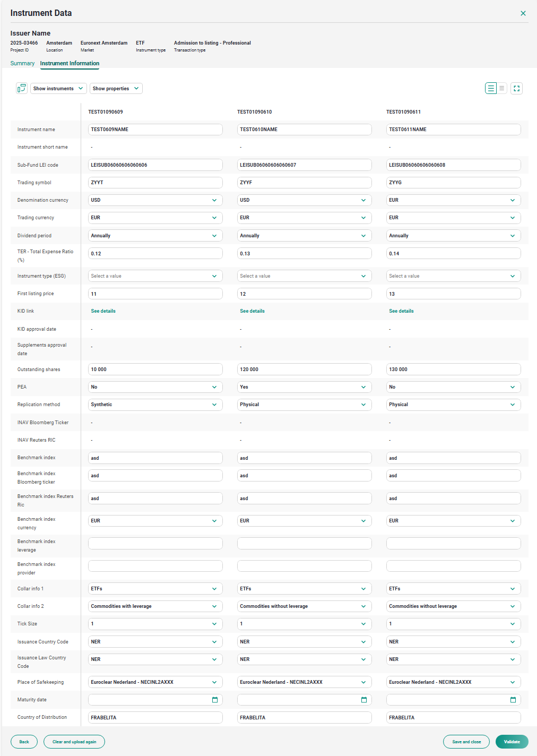Open See details link for TEST01090609 KID
This screenshot has width=537, height=756.
coord(103,311)
